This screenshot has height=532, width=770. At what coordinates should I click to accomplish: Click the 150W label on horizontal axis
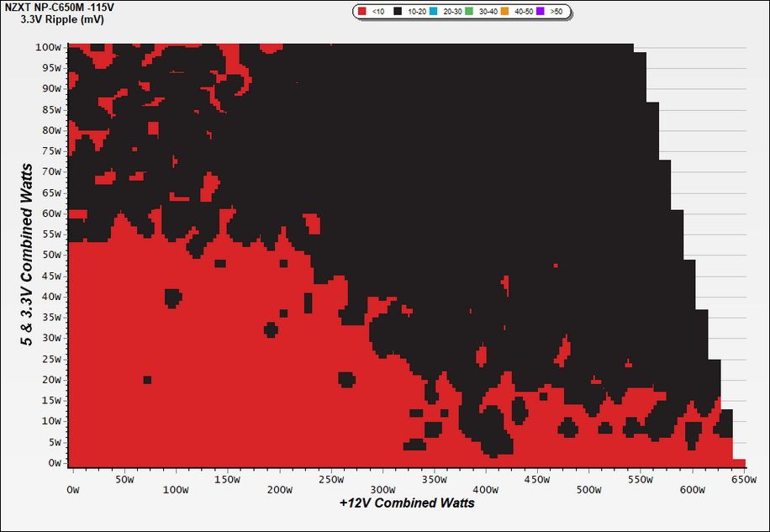pos(227,480)
